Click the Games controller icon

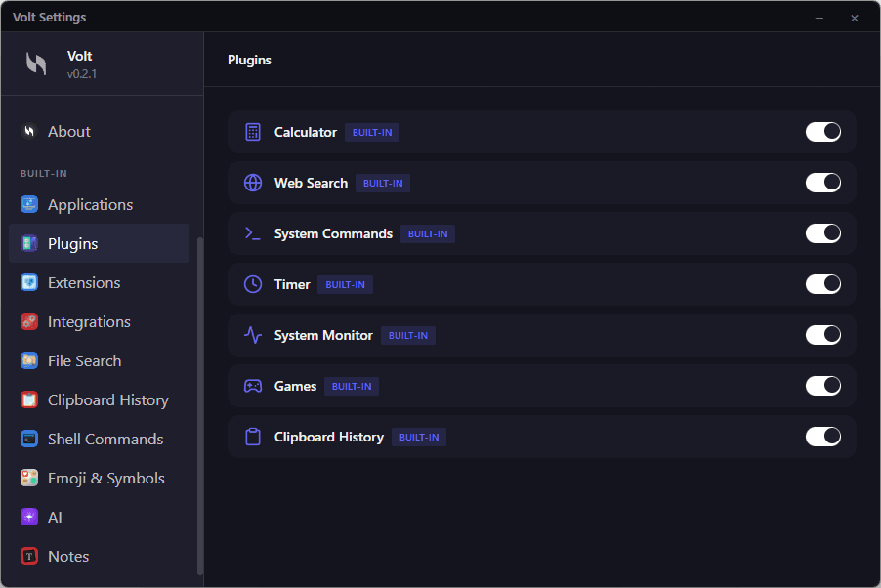(x=253, y=386)
